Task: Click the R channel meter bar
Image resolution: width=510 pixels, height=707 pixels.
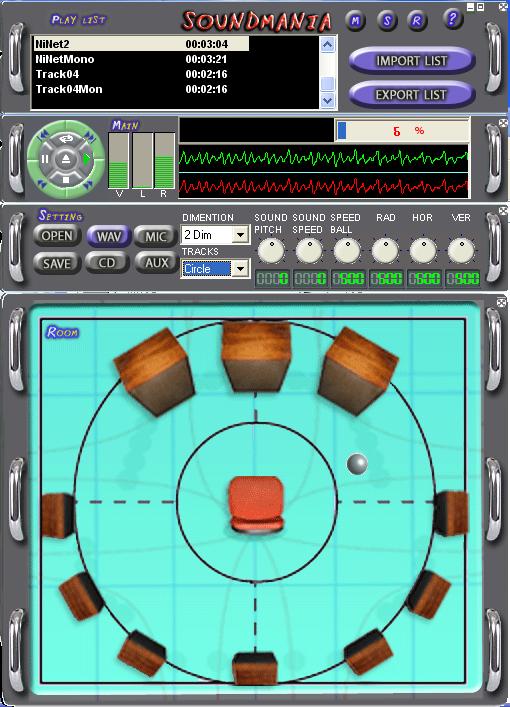Action: [165, 161]
